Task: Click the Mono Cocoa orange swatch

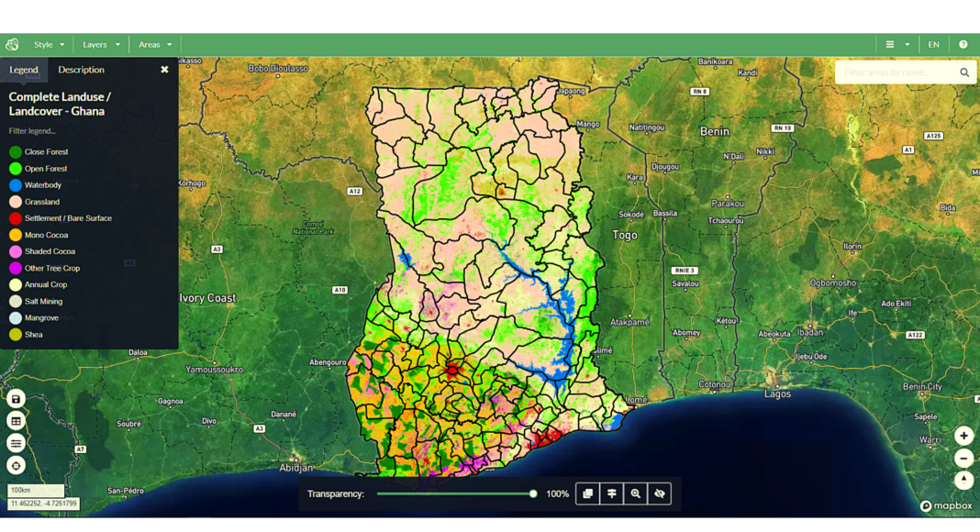Action: (x=16, y=235)
